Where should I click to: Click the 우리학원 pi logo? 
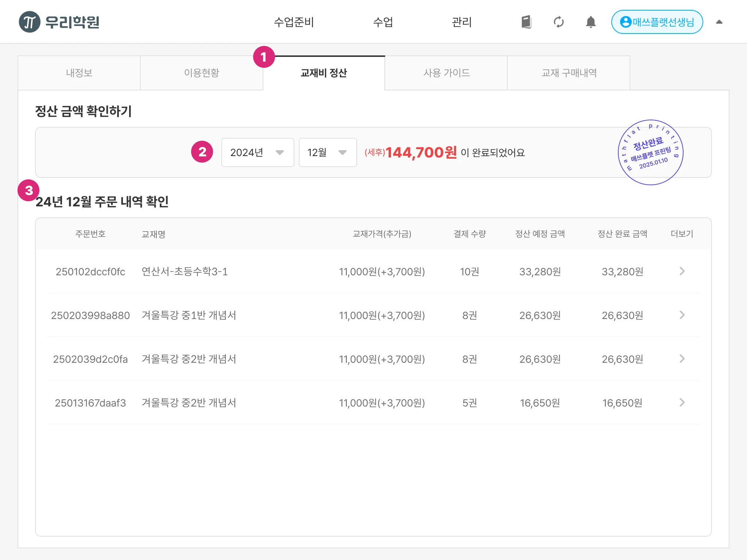coord(30,22)
